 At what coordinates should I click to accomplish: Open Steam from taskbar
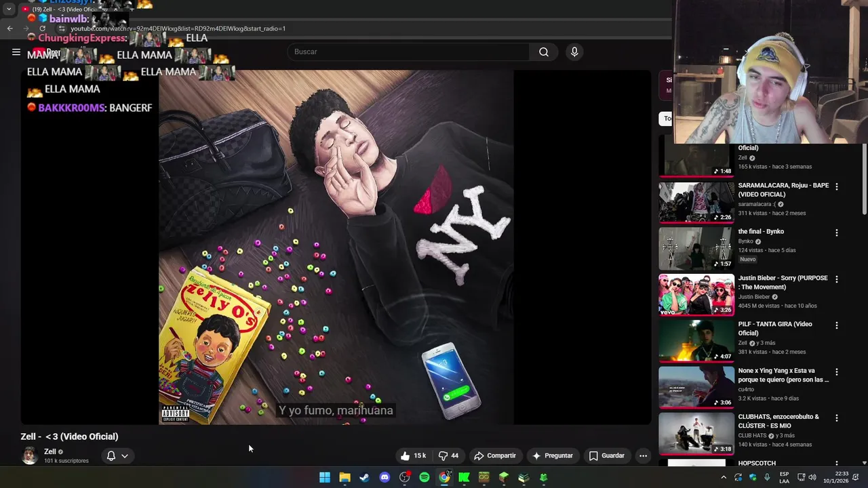365,477
